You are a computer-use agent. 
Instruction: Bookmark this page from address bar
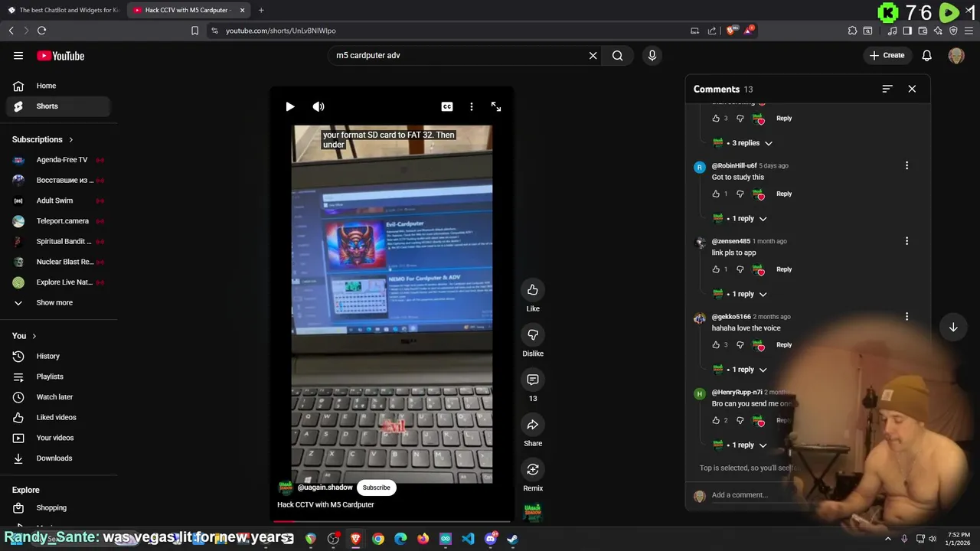(194, 31)
